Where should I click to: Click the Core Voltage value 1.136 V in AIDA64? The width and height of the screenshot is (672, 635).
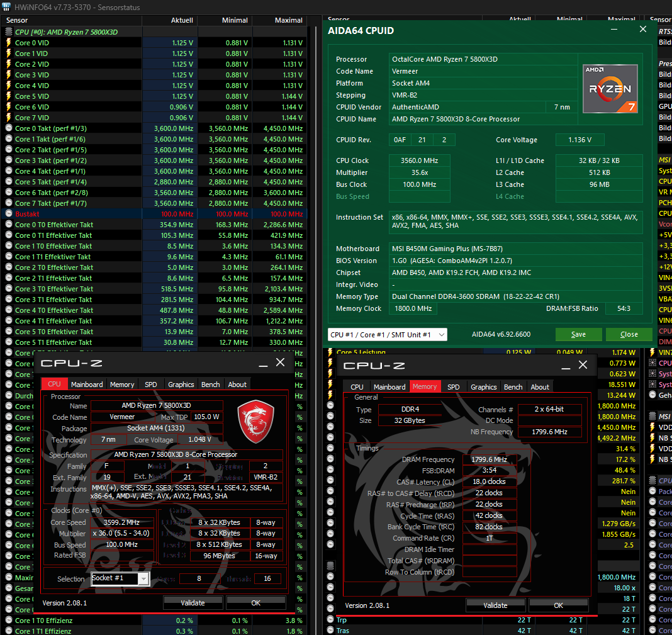(x=580, y=140)
